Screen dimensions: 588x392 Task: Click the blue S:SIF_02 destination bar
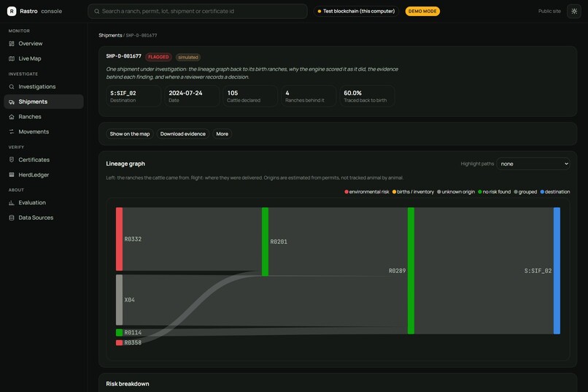click(x=557, y=271)
